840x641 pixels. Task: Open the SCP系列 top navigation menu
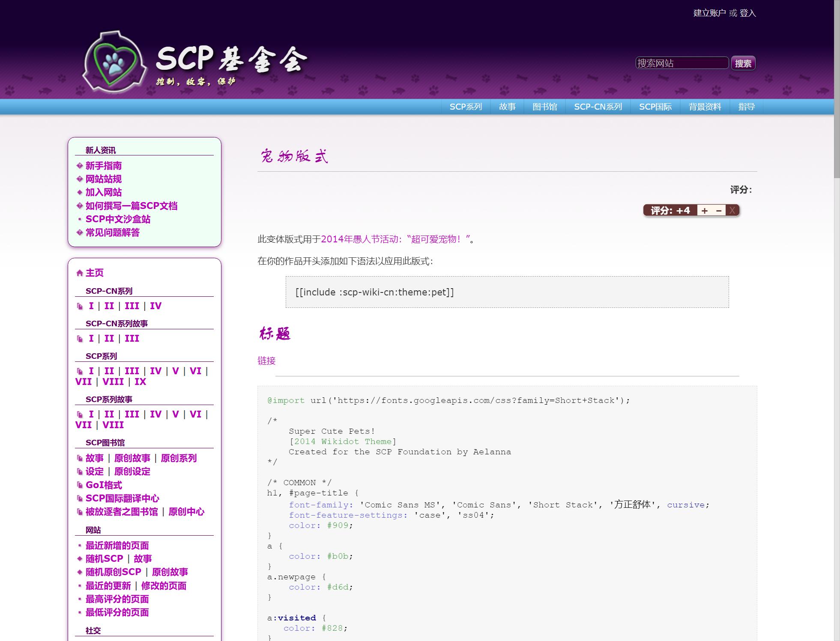[466, 107]
